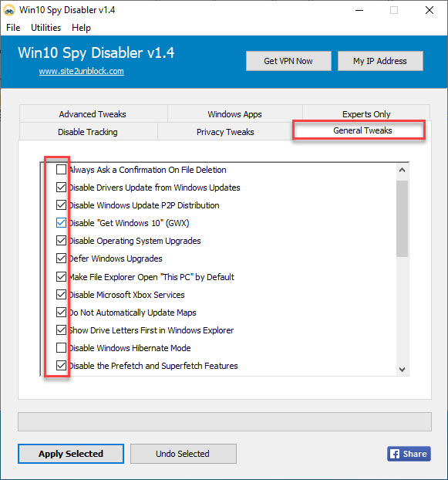Select the General Tweaks tab
Viewport: 448px width, 480px height.
point(362,130)
